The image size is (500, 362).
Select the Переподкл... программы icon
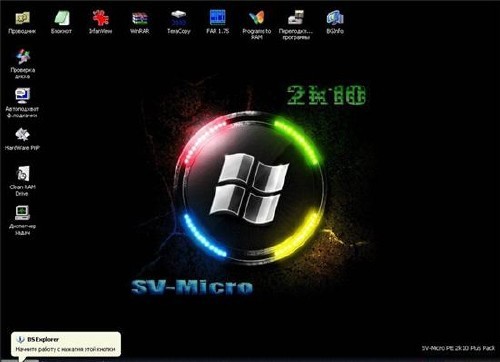[x=296, y=25]
